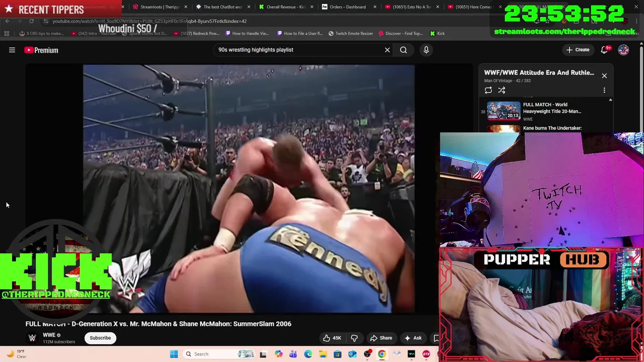
Task: Reload the page
Action: (x=31, y=21)
